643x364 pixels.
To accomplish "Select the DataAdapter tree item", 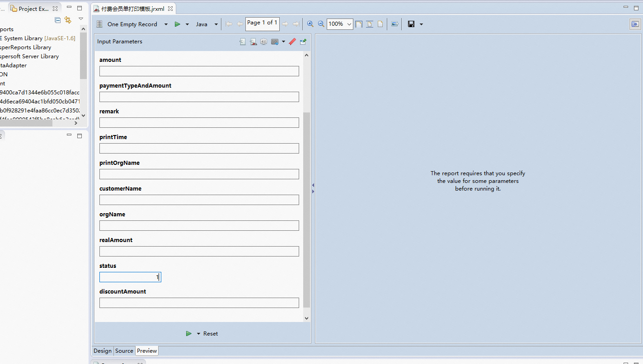I will (x=14, y=65).
